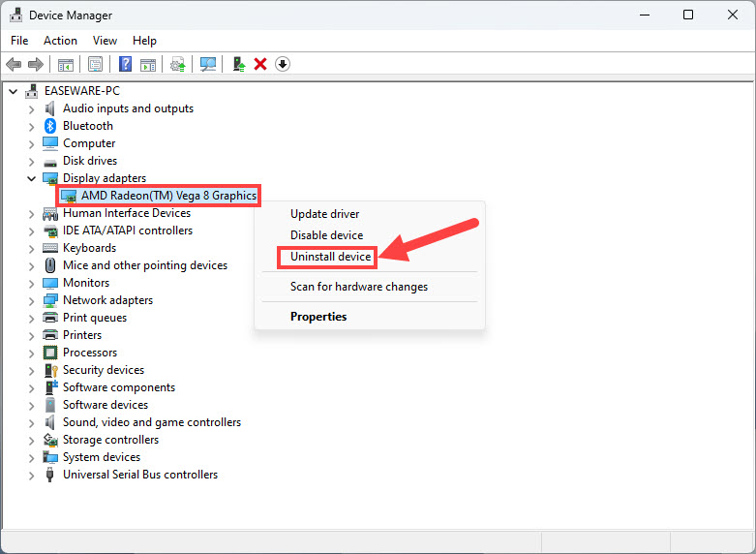The width and height of the screenshot is (756, 554).
Task: Expand the Computer category
Action: pyautogui.click(x=31, y=144)
